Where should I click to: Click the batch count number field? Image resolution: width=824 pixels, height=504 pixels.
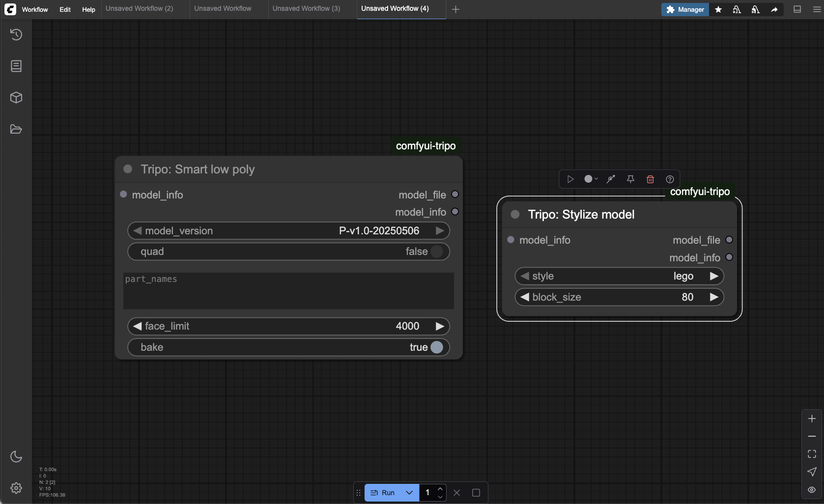tap(427, 493)
